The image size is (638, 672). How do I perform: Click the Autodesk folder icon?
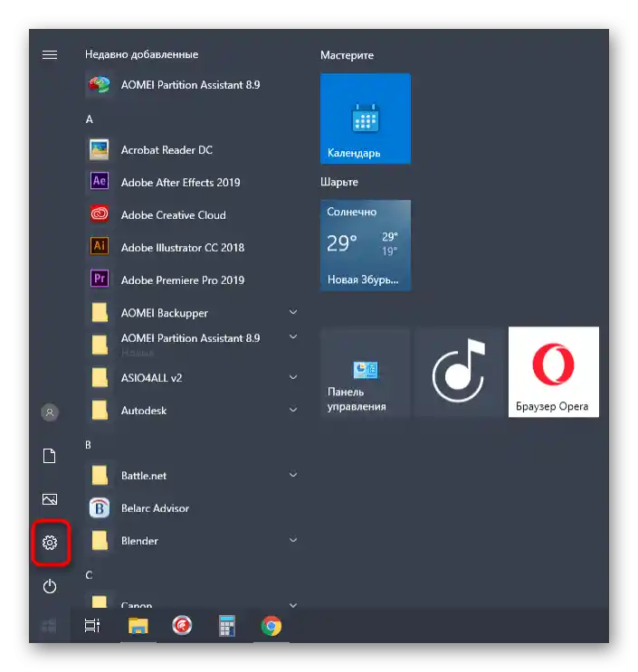(x=100, y=410)
